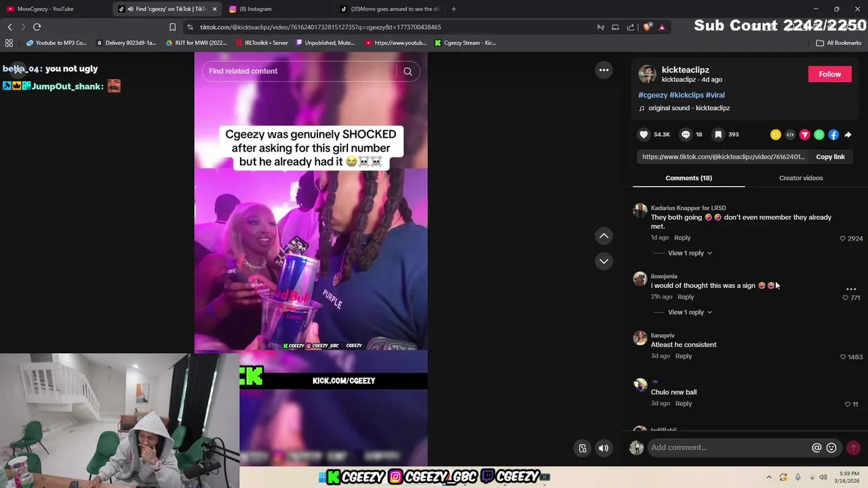
Task: Expand replies under ilovejenia comment
Action: coord(690,312)
